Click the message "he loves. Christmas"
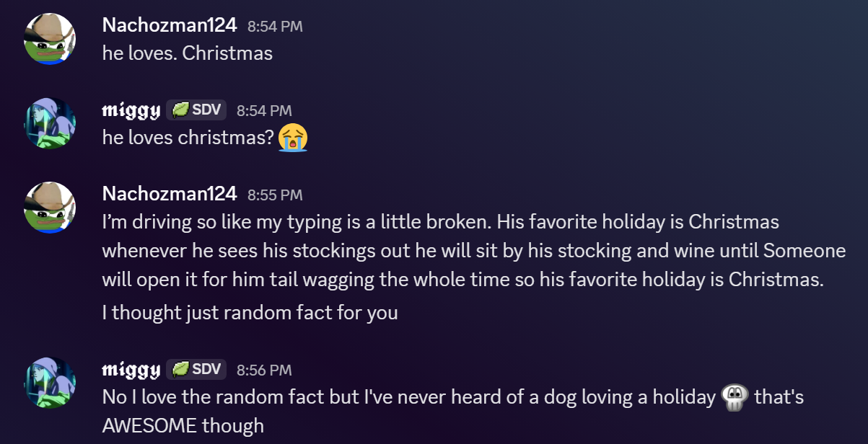The width and height of the screenshot is (868, 444). point(188,53)
